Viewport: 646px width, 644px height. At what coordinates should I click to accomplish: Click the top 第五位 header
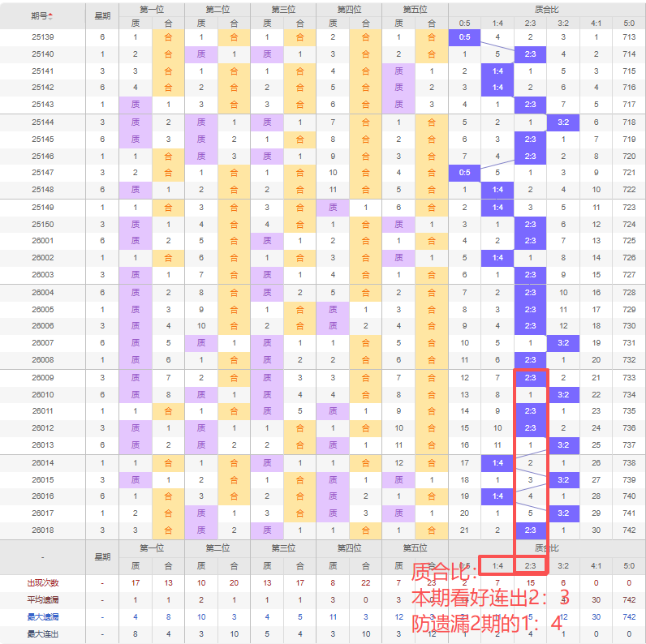(415, 10)
